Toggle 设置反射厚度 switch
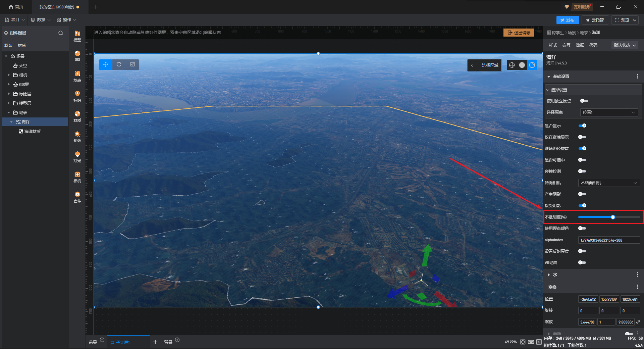The height and width of the screenshot is (349, 644). coord(582,251)
